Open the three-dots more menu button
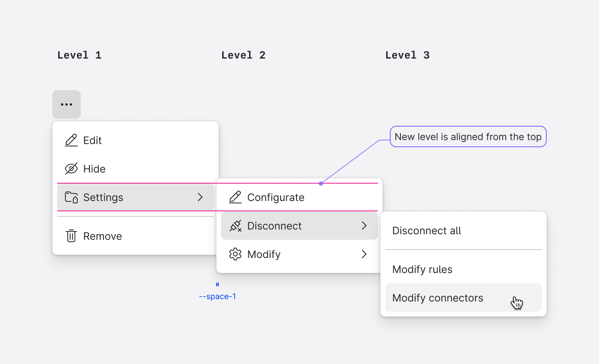The image size is (599, 364). [x=67, y=104]
